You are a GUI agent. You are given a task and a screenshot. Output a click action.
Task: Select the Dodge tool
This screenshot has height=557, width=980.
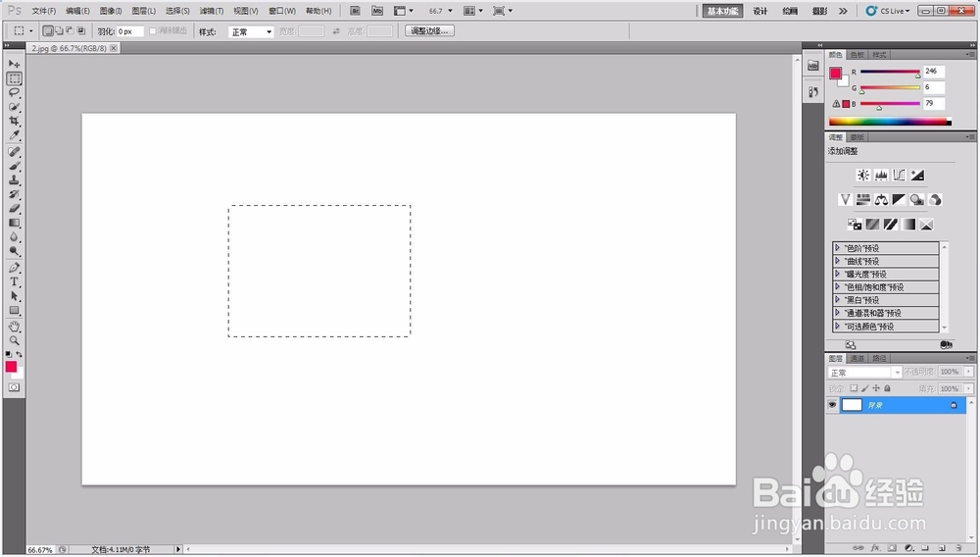coord(14,251)
